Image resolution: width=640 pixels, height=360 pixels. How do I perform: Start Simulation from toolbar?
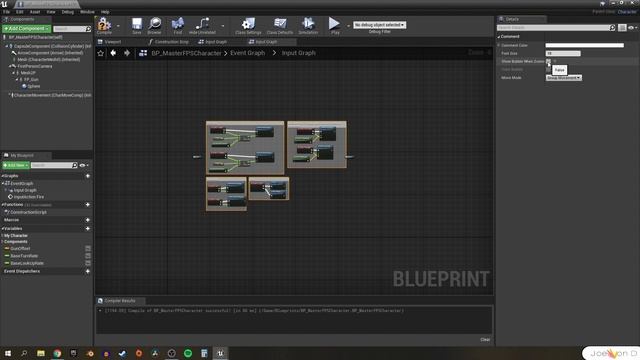(x=308, y=25)
